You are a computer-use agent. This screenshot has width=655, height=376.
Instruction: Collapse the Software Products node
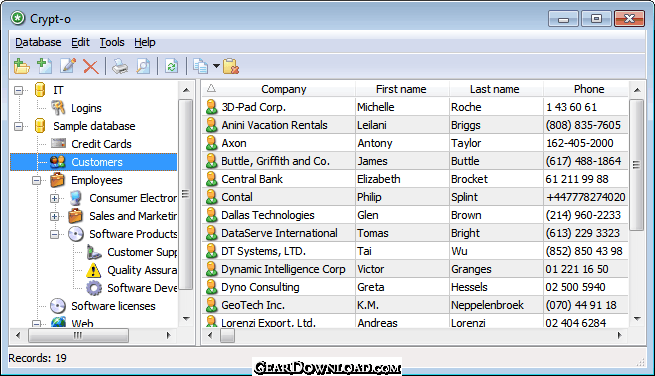click(54, 234)
